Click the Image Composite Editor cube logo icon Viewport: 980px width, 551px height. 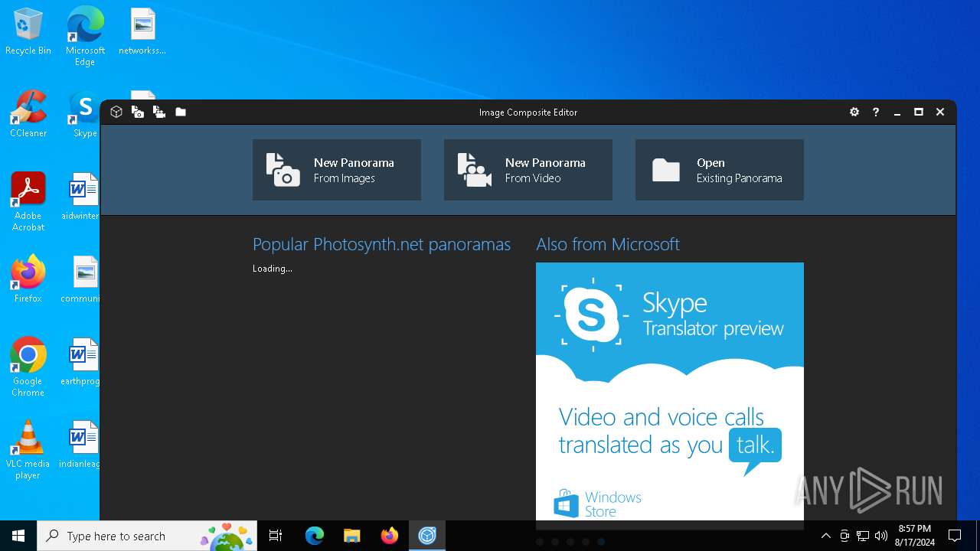click(116, 112)
